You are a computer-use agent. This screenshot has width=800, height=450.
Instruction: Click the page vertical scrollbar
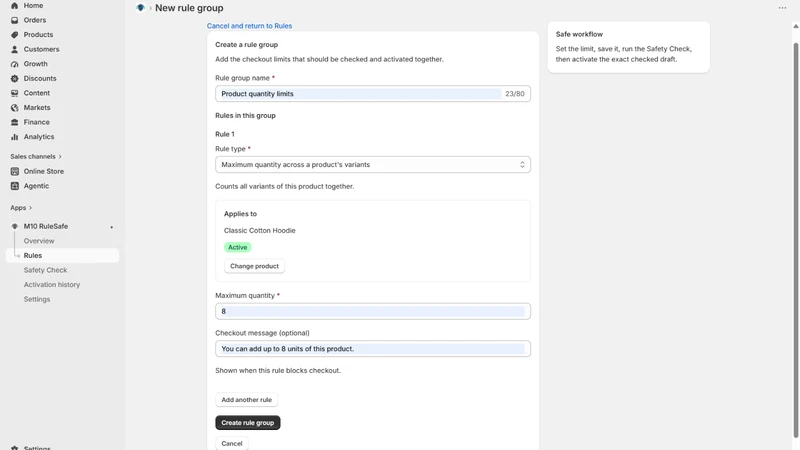(x=795, y=240)
